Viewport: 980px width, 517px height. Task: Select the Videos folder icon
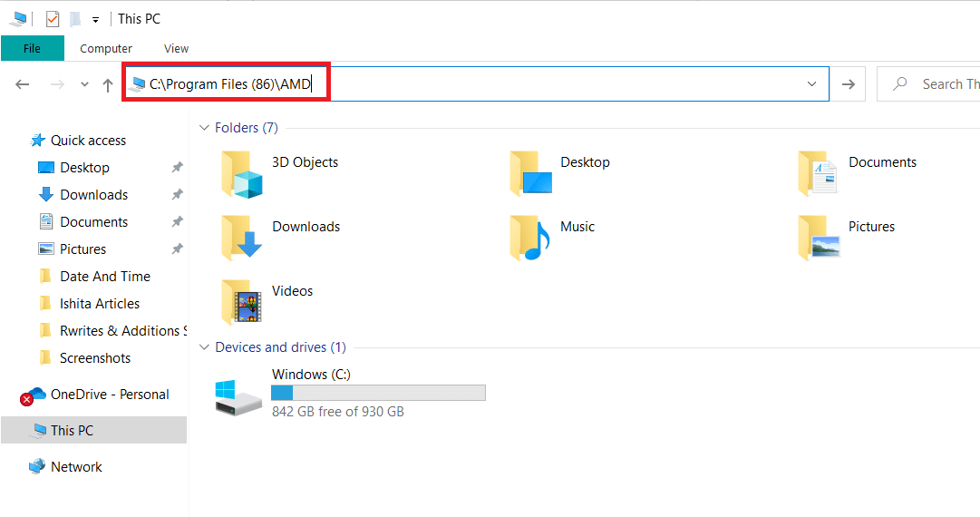click(242, 303)
